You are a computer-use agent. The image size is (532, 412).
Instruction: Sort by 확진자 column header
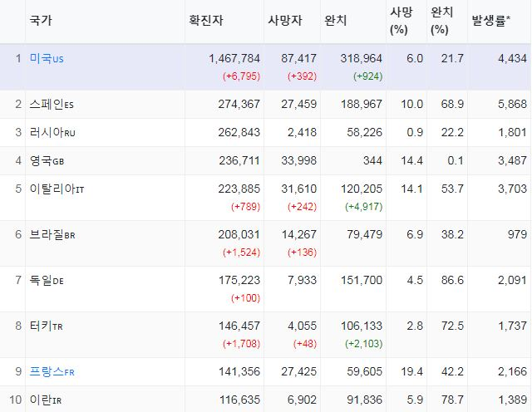pos(205,20)
